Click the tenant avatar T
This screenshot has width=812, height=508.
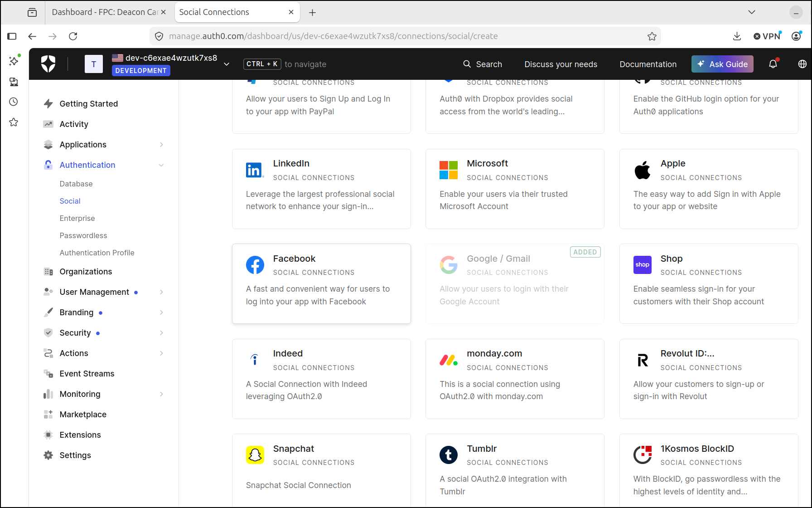pyautogui.click(x=94, y=64)
